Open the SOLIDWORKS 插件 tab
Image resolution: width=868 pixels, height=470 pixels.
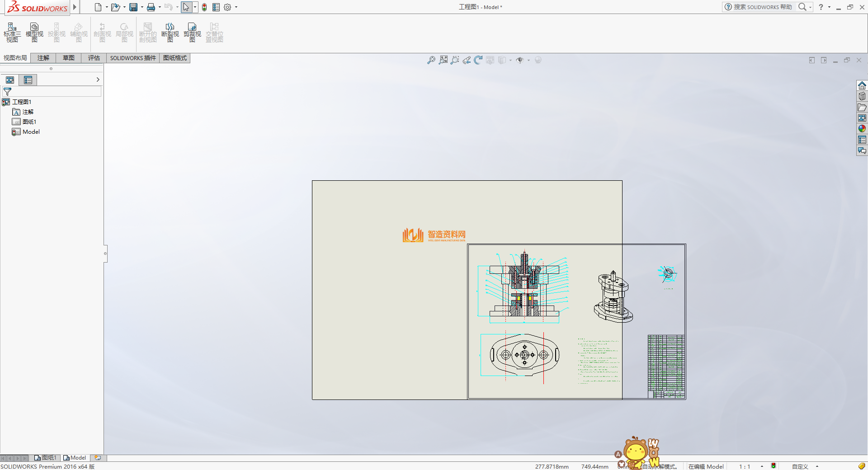pyautogui.click(x=132, y=58)
